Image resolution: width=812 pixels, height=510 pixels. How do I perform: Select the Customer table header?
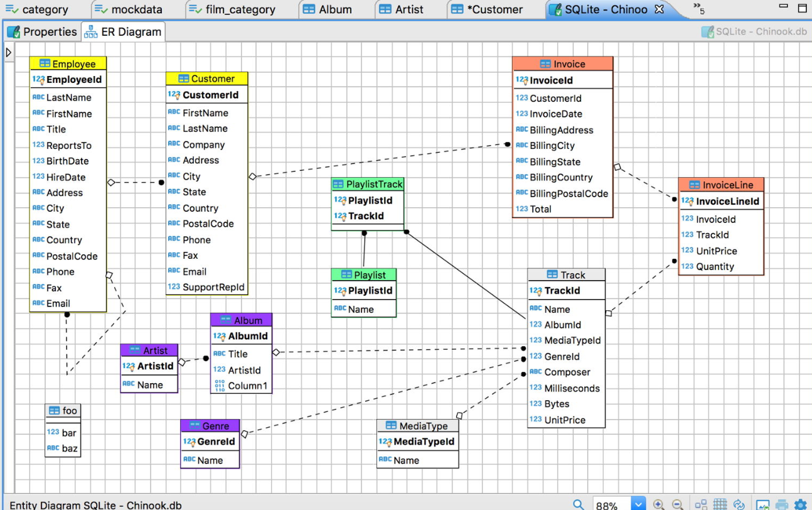pyautogui.click(x=206, y=79)
